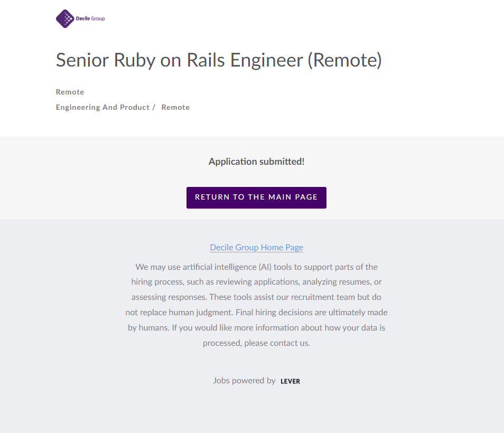Click the "Remote" label after the department slash
Screen dimensions: 504x433
coord(175,107)
